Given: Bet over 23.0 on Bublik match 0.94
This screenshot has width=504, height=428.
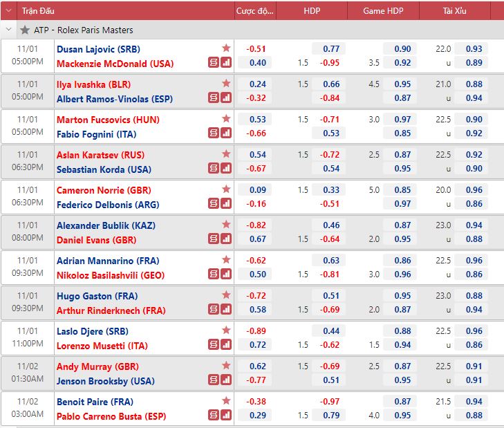Looking at the screenshot, I should pos(472,225).
